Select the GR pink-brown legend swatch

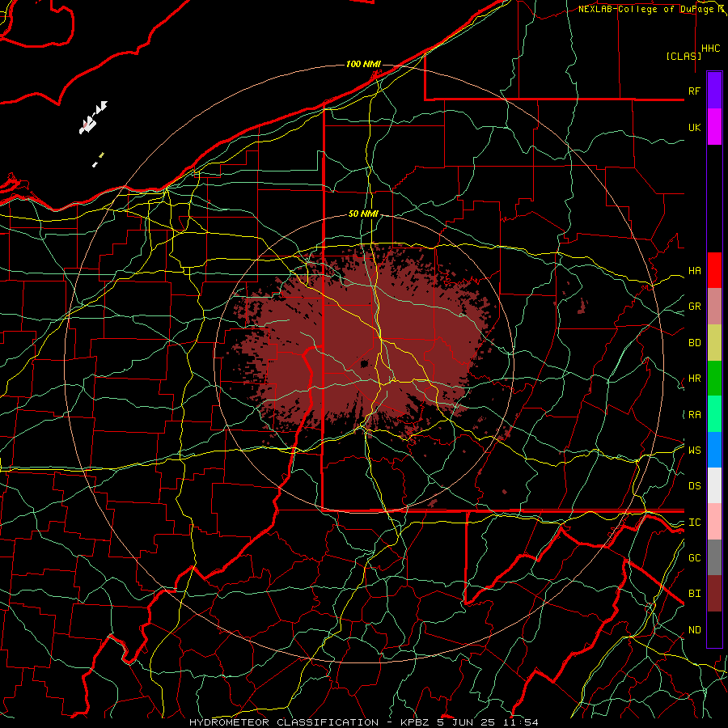click(x=714, y=307)
